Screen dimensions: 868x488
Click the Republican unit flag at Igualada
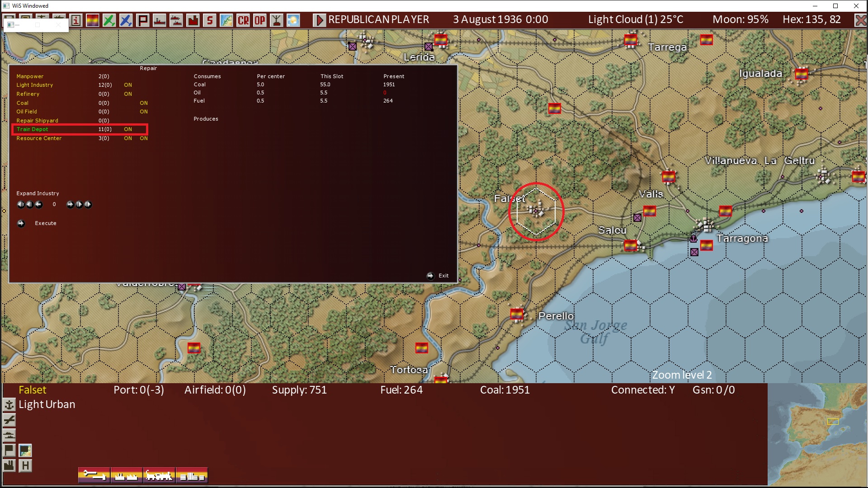coord(802,73)
